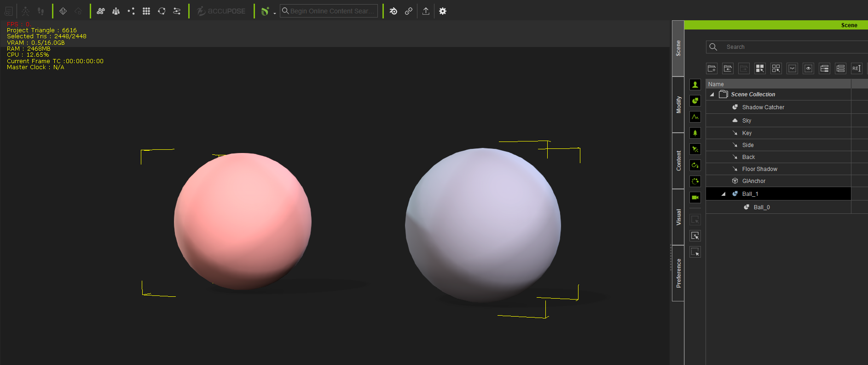Toggle the particle dots filter icon

pos(695,182)
